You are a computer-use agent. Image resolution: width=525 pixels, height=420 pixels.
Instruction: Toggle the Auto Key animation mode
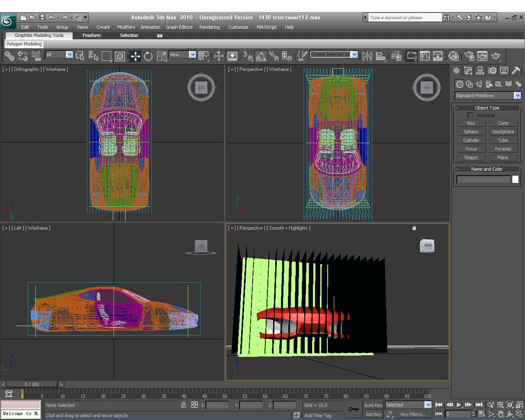pos(373,405)
